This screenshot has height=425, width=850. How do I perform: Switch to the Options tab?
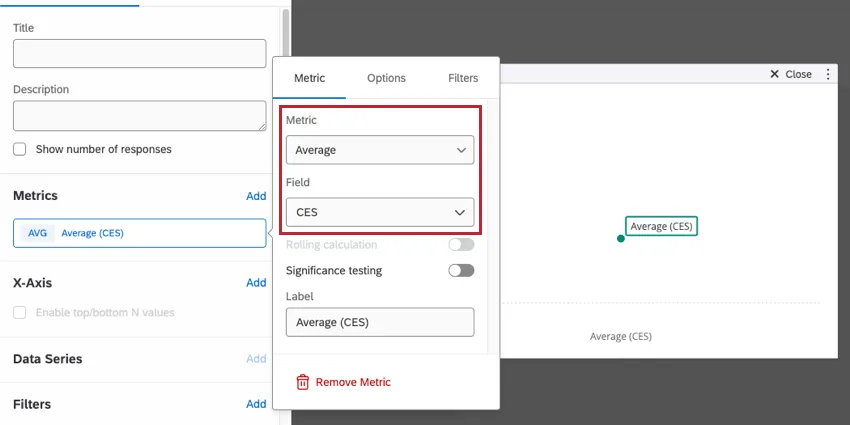[x=386, y=78]
